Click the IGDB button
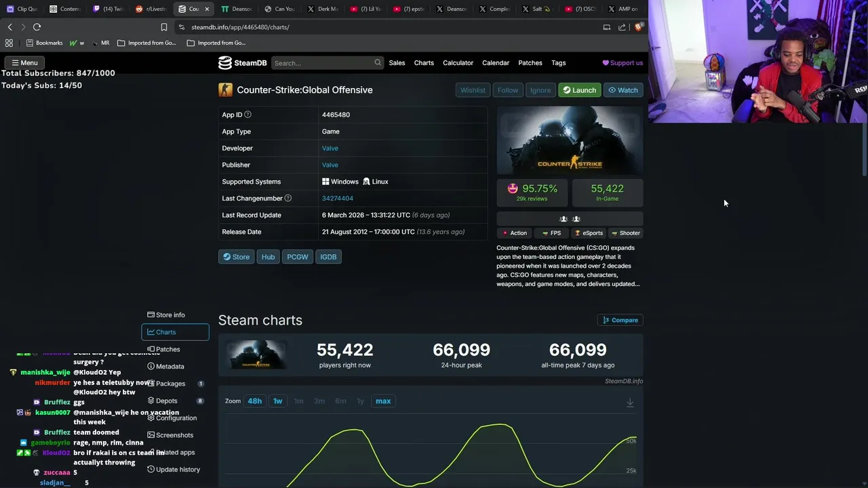This screenshot has width=868, height=488. tap(328, 257)
